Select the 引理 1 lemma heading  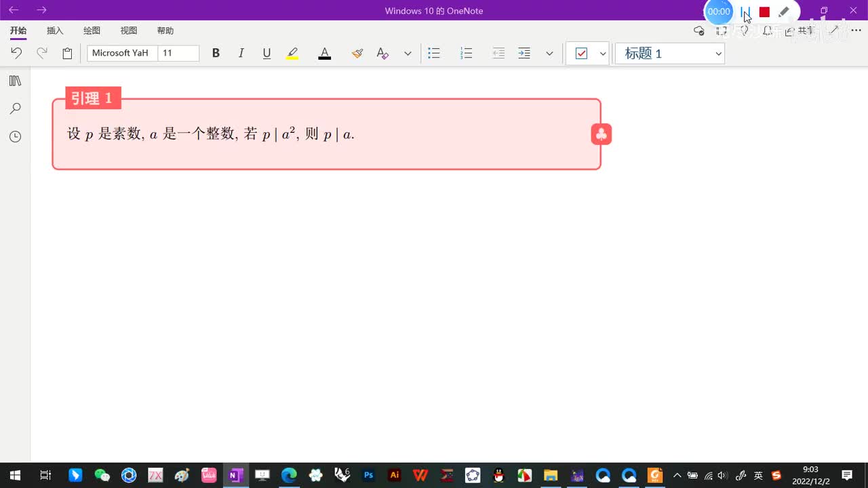[93, 98]
